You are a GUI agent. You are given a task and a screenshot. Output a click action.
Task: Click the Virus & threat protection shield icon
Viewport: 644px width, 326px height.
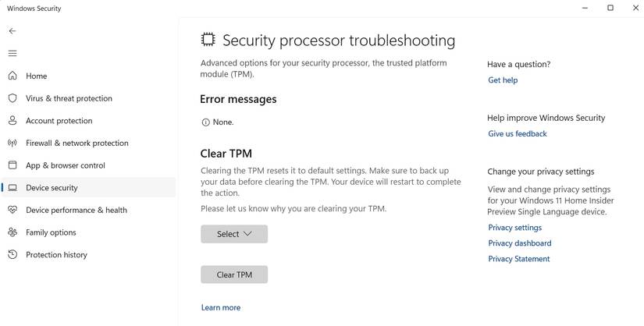pyautogui.click(x=12, y=98)
